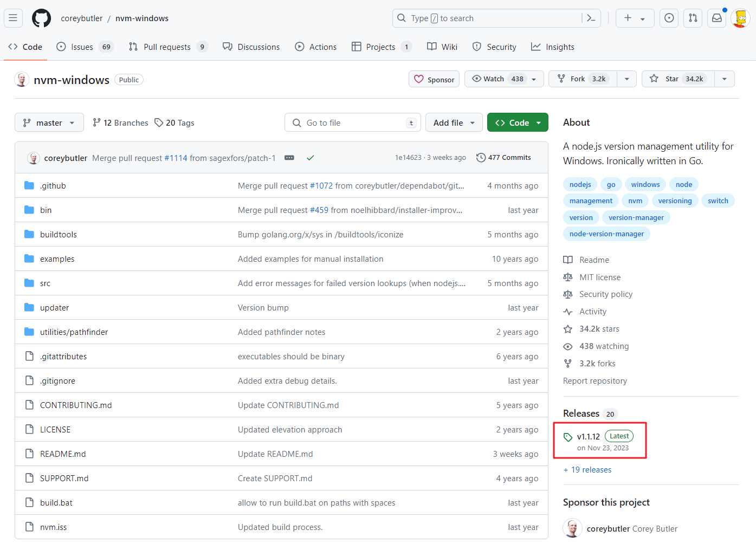Open pull request #1114 link
Screen dimensions: 756x543
(x=176, y=158)
